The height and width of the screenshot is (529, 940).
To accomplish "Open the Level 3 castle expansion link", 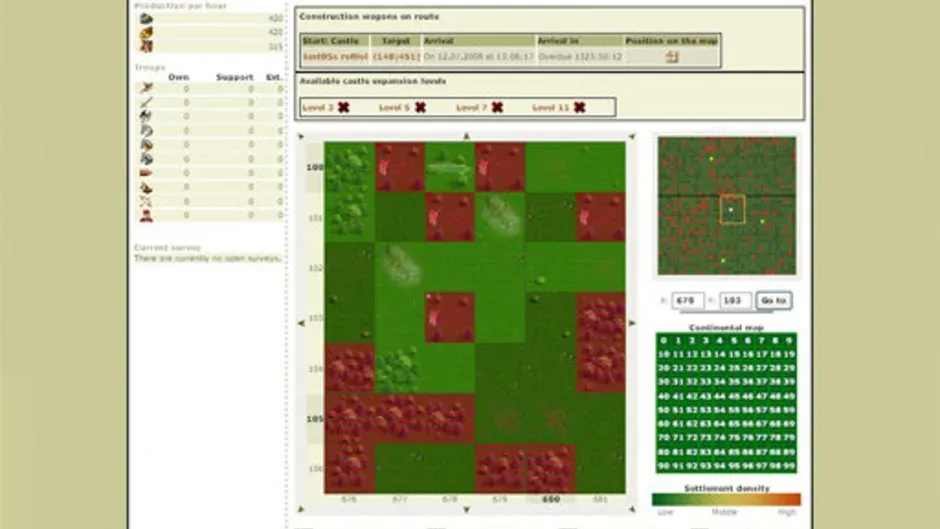I will (318, 108).
